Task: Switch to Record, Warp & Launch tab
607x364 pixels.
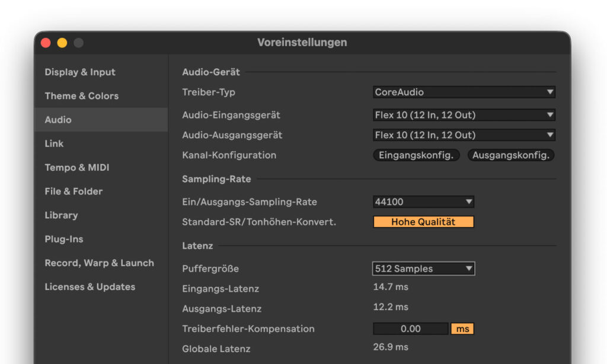Action: click(100, 263)
